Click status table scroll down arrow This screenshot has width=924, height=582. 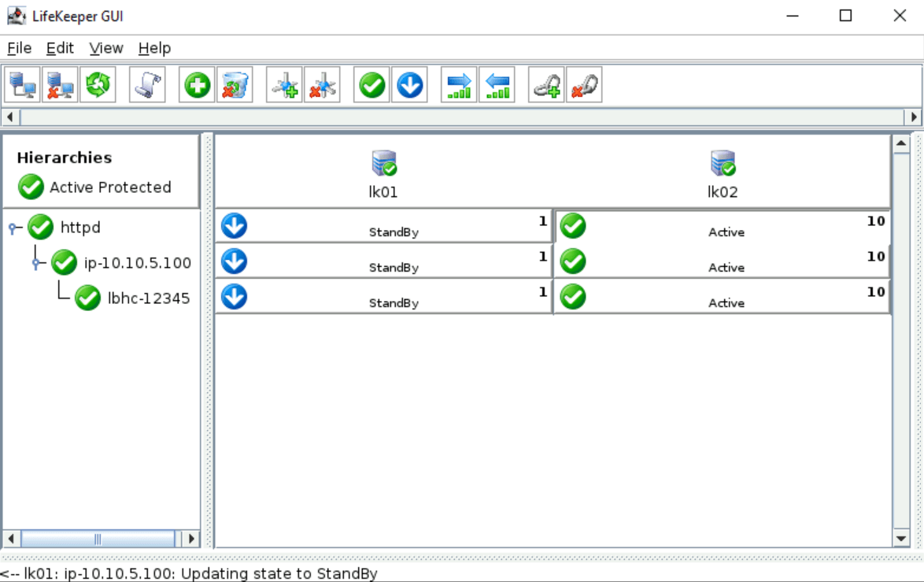click(901, 538)
